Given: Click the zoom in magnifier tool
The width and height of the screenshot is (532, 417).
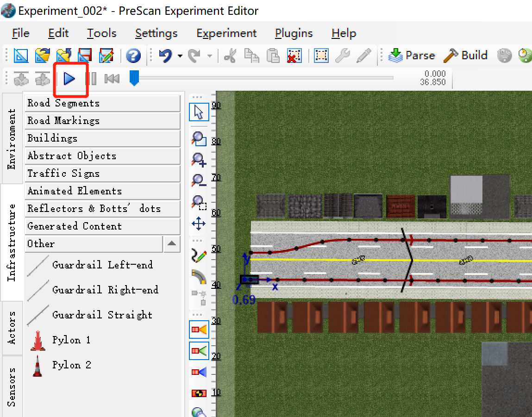Looking at the screenshot, I should [199, 160].
